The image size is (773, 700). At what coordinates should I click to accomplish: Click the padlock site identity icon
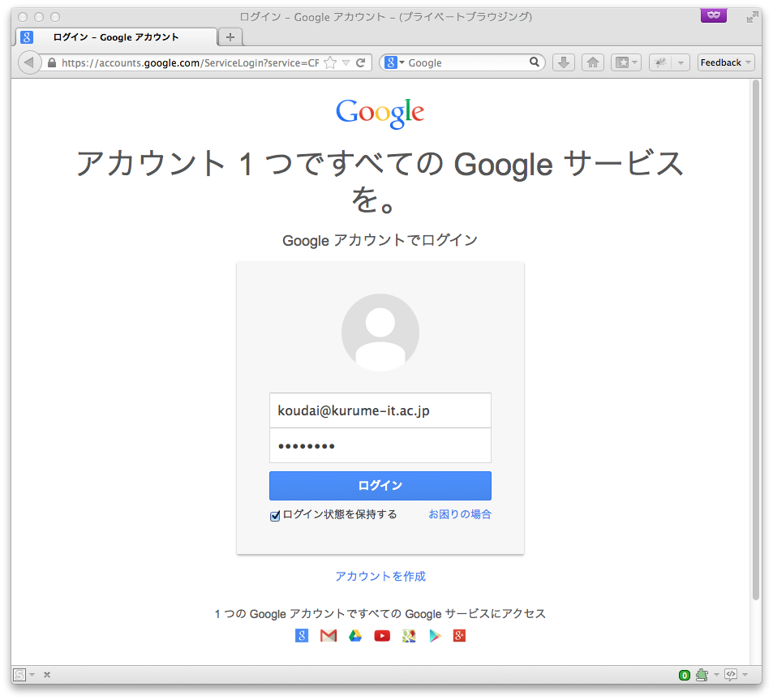tap(52, 62)
